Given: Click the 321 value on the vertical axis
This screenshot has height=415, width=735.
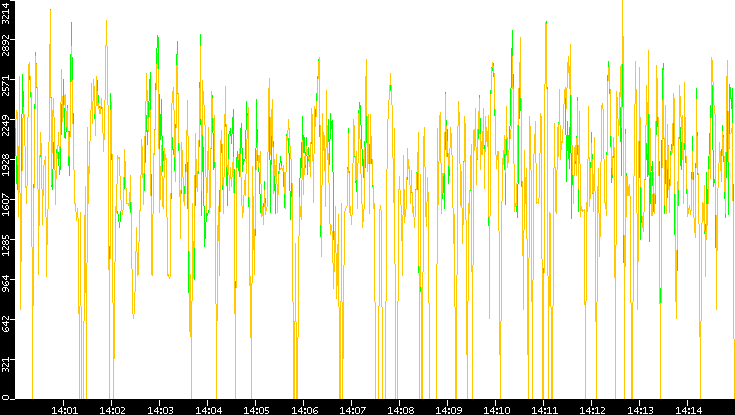Looking at the screenshot, I should 5,365.
